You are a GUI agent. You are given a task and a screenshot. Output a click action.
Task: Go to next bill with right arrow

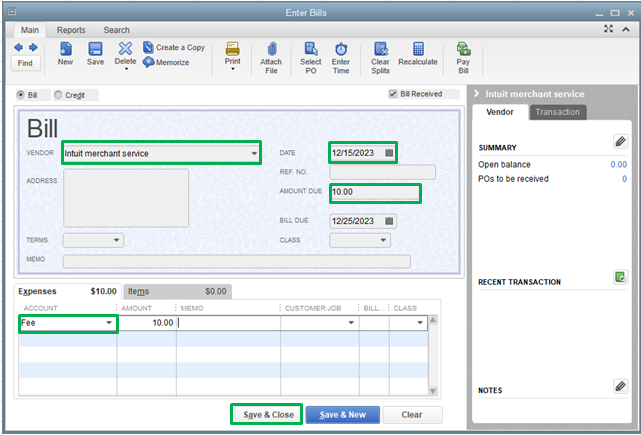click(34, 48)
